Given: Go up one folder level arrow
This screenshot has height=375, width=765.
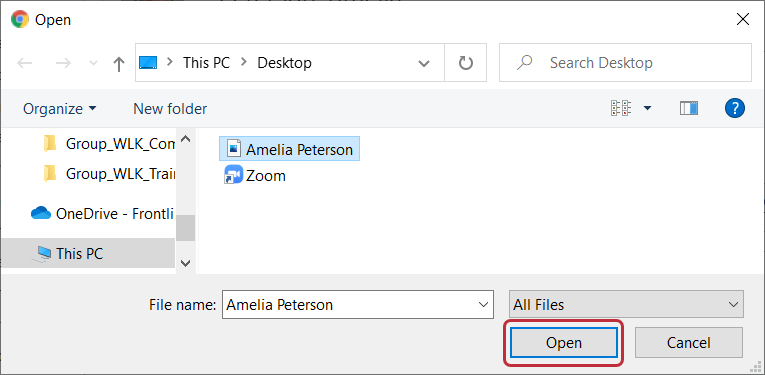Looking at the screenshot, I should pyautogui.click(x=119, y=64).
